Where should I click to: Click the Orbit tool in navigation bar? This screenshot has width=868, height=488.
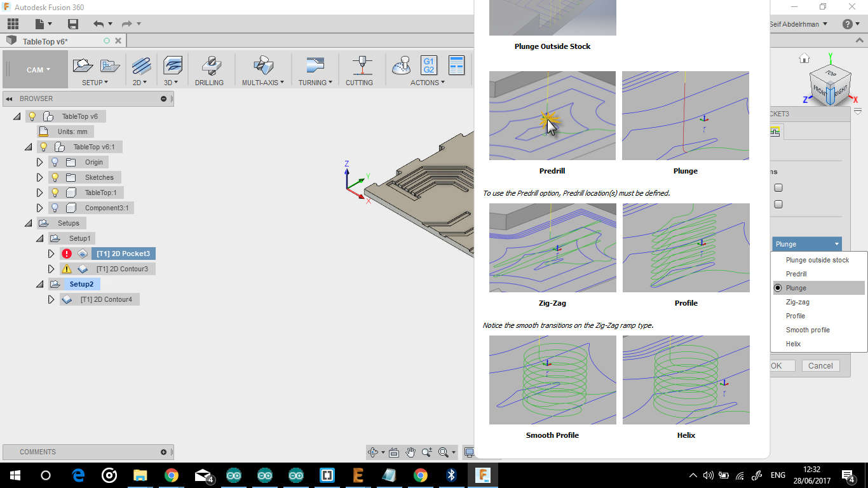tap(374, 452)
